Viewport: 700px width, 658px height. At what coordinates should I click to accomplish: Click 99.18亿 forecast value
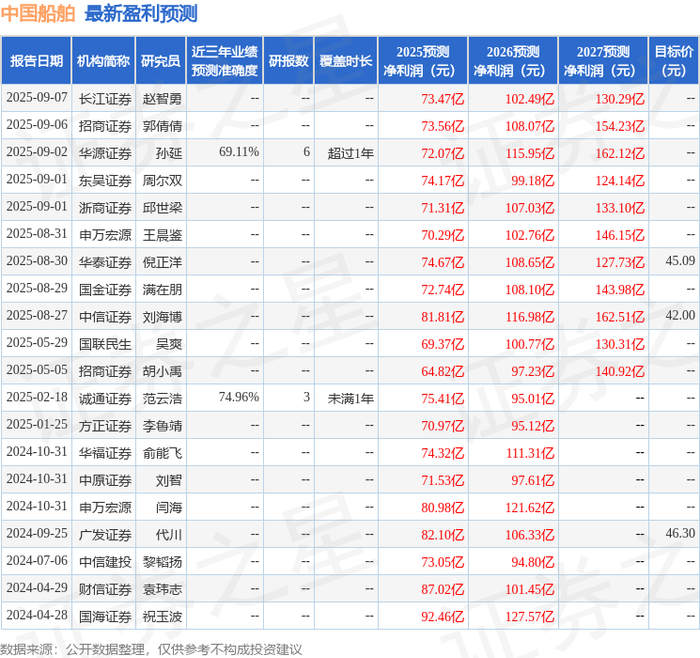(533, 180)
